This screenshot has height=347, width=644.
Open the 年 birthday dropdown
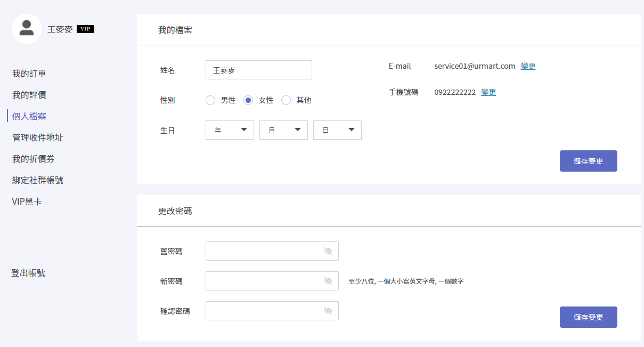(x=230, y=130)
